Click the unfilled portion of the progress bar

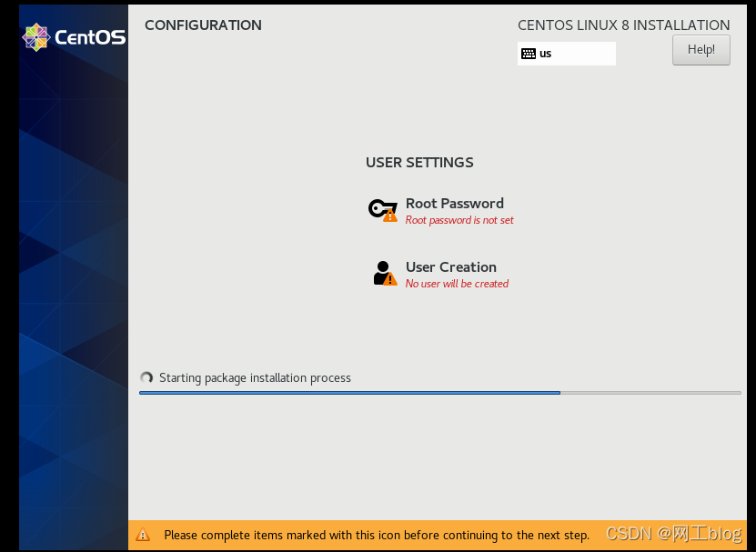point(650,393)
